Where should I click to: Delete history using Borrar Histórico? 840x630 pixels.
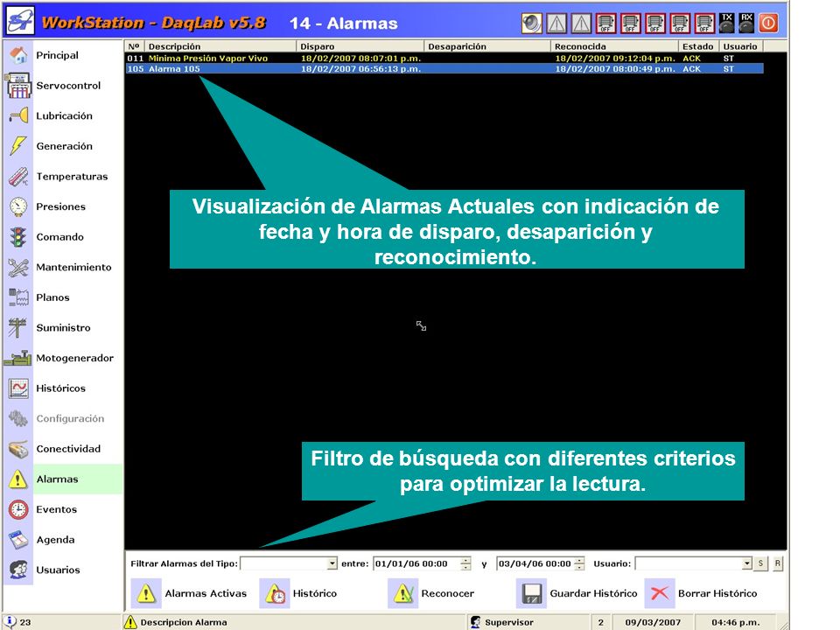[701, 593]
